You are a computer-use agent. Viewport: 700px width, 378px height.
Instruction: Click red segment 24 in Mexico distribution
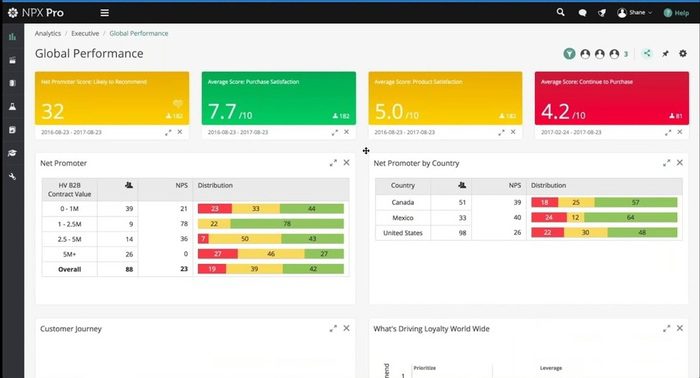click(x=549, y=218)
